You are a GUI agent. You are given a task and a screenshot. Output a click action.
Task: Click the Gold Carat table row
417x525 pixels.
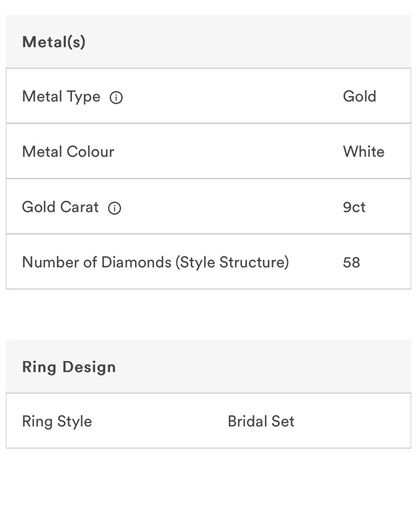pyautogui.click(x=208, y=206)
